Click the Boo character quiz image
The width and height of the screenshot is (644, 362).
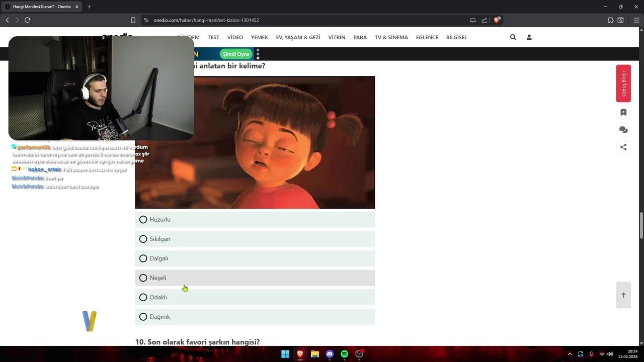[x=255, y=142]
